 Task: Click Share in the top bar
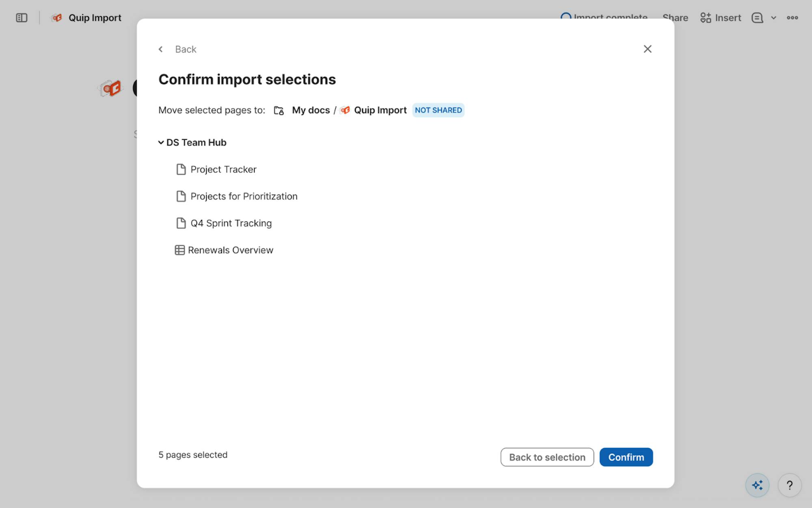click(x=675, y=18)
